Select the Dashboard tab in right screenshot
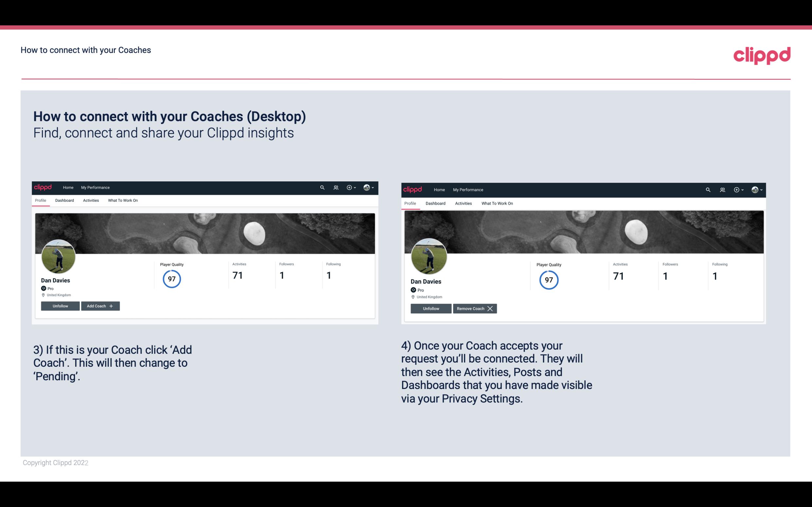 (435, 203)
